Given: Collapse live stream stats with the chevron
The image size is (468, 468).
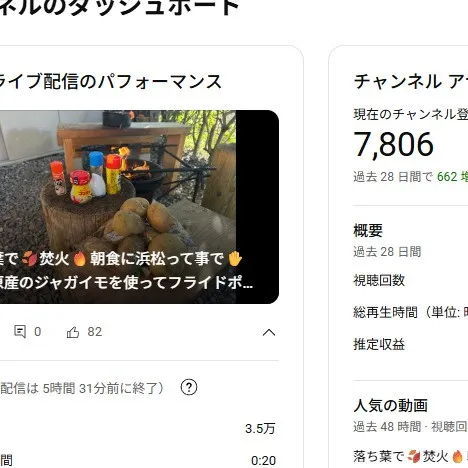Looking at the screenshot, I should coord(269,332).
